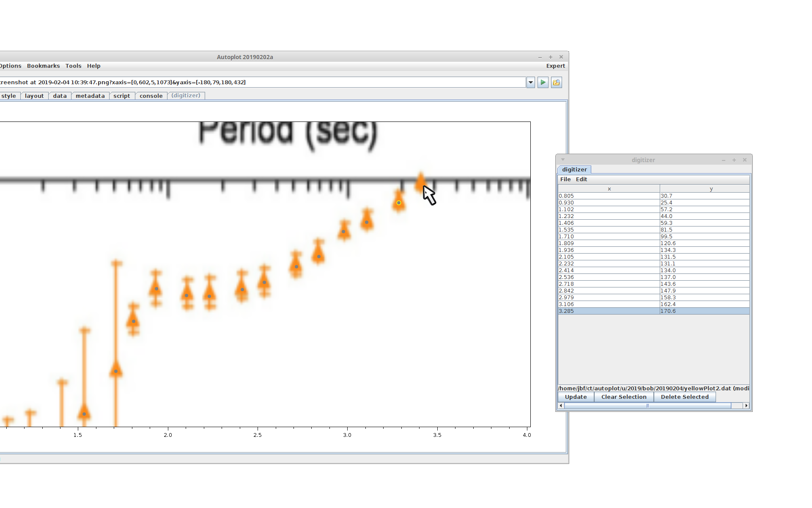Select the table cell with x value 2.842
Viewport: 812px width, 508px height.
609,291
